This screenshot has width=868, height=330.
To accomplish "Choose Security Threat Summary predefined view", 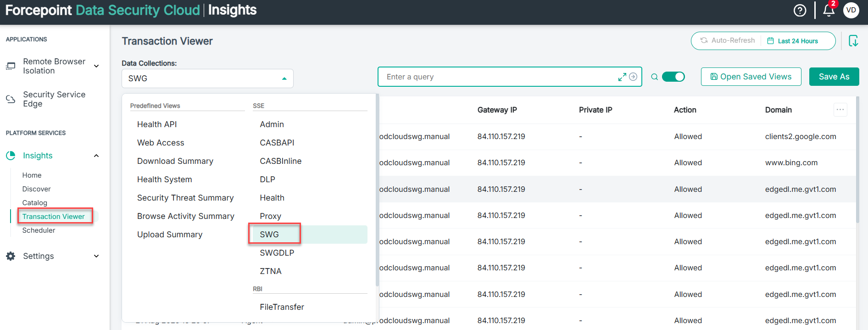I will (185, 198).
